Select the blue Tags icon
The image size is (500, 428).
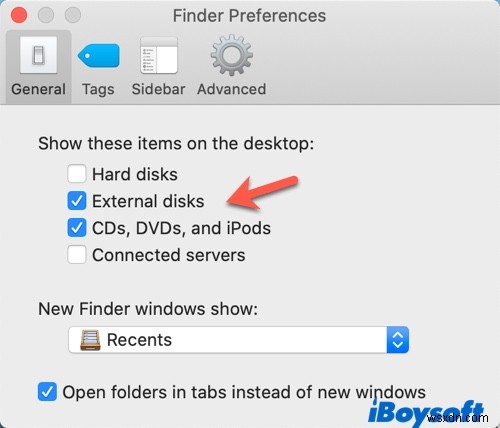click(98, 56)
